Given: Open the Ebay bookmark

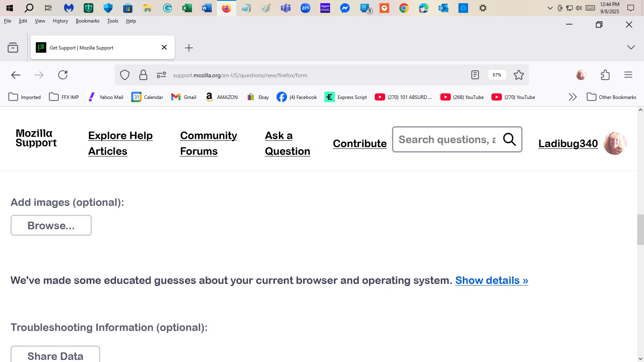Looking at the screenshot, I should point(258,97).
